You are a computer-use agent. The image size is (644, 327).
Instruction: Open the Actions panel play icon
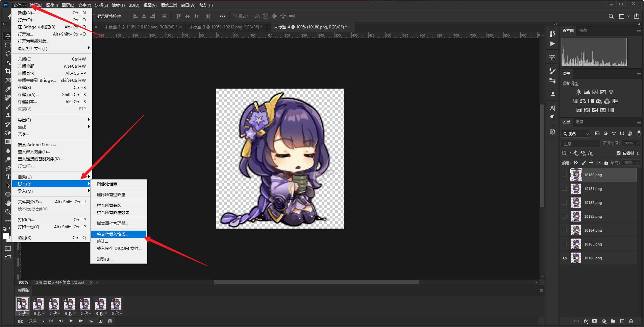pyautogui.click(x=552, y=44)
